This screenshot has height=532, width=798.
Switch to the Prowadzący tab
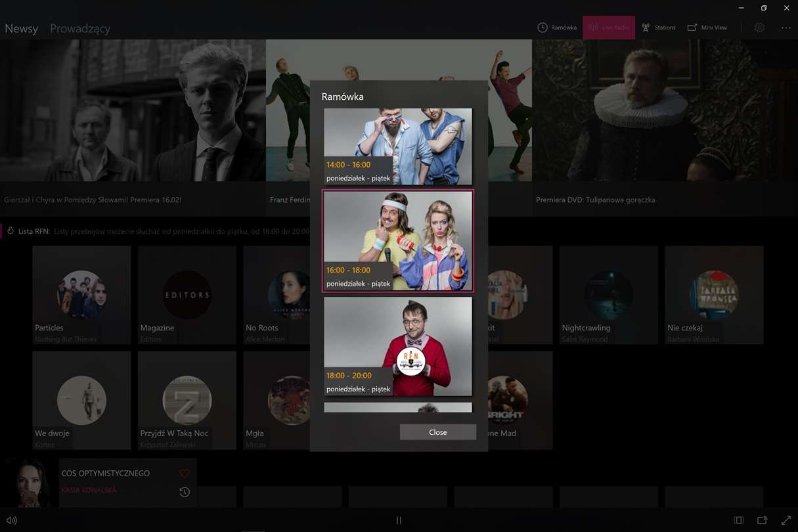tap(80, 28)
